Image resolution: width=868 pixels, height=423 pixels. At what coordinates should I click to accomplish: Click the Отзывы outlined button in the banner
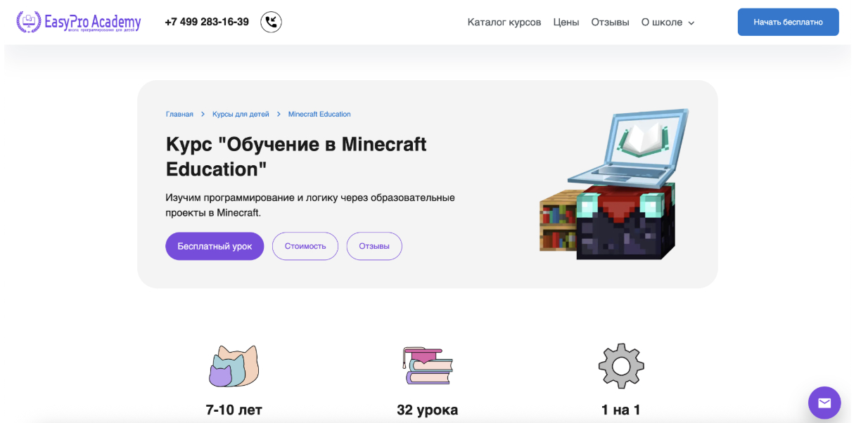point(374,246)
